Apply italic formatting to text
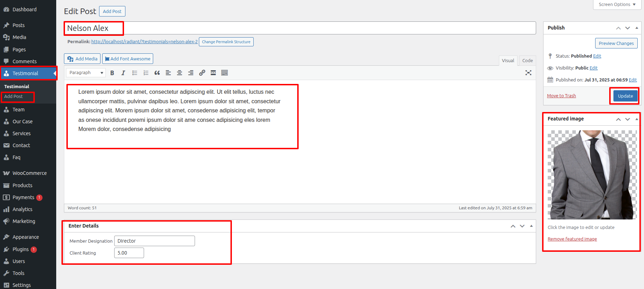This screenshot has width=644, height=289. [x=123, y=73]
